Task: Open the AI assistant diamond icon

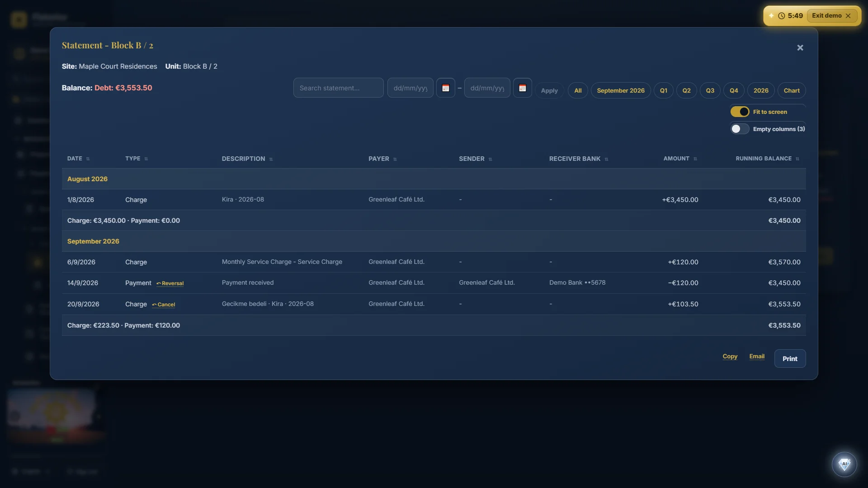Action: click(844, 464)
